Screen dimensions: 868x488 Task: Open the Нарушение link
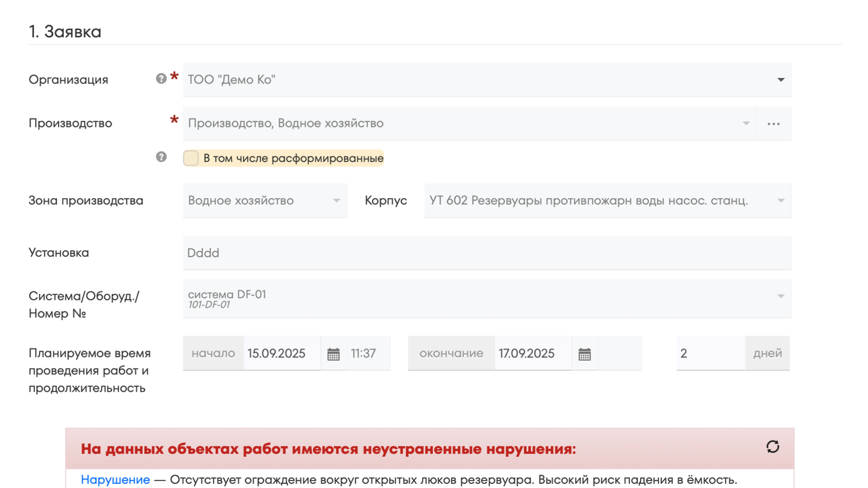tap(115, 479)
